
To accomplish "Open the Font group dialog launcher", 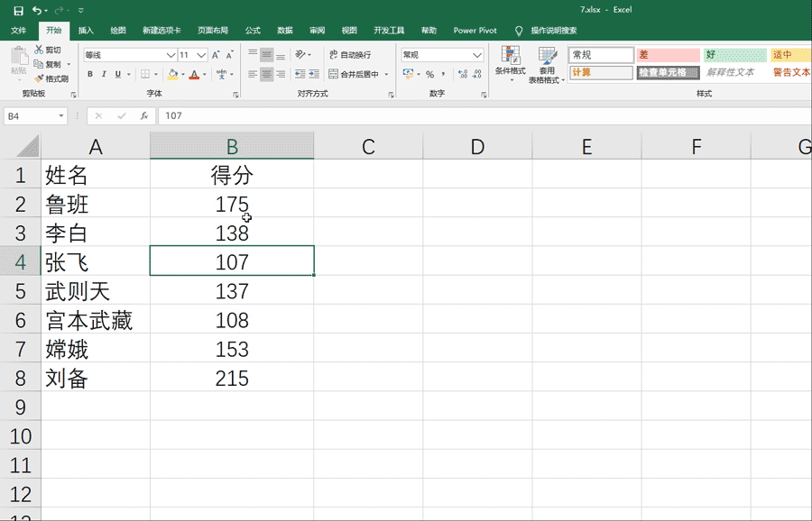I will (x=235, y=95).
